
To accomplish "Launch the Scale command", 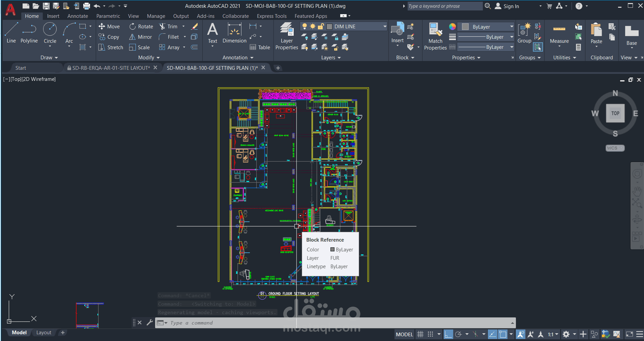I will pos(139,48).
